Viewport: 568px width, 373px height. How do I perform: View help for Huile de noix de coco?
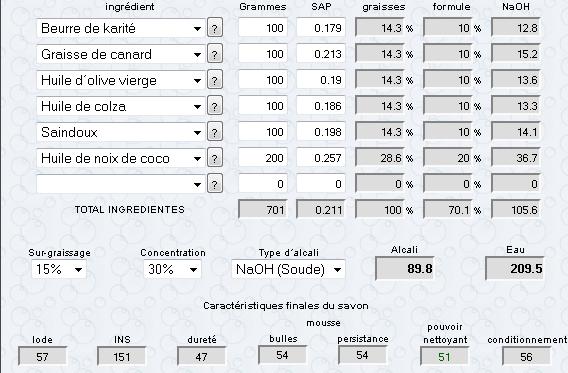click(215, 158)
